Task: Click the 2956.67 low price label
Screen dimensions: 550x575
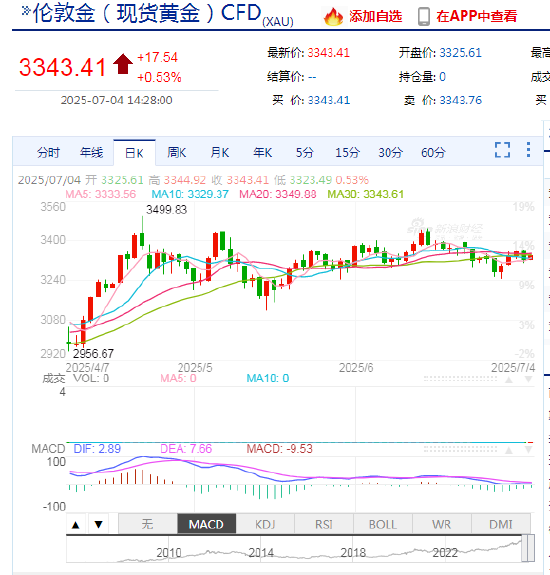Action: click(x=93, y=354)
